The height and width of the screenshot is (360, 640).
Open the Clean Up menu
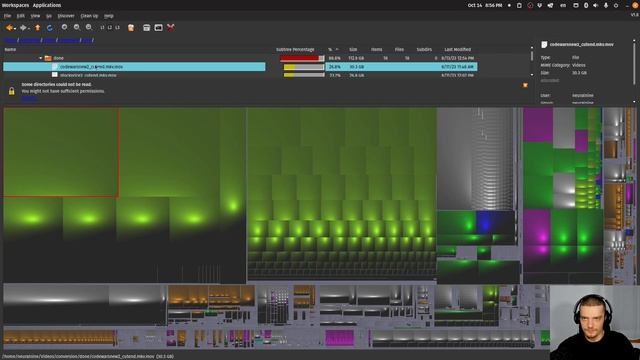[89, 16]
